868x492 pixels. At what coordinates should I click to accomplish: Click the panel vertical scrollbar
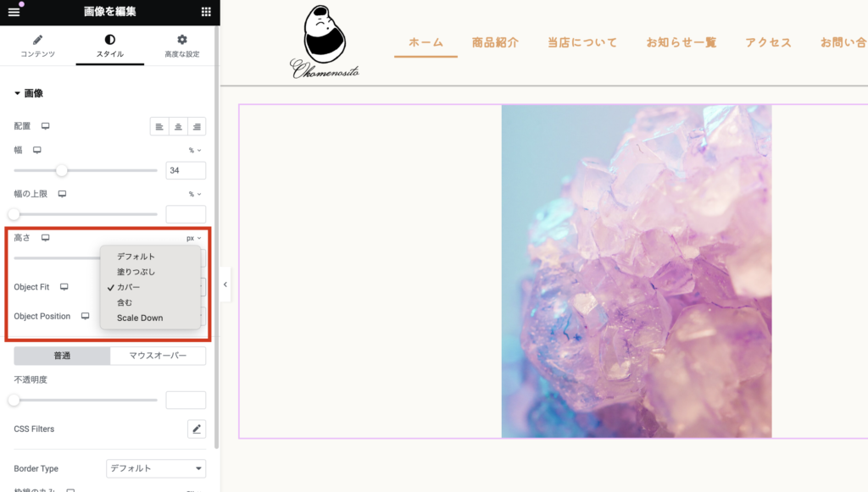pyautogui.click(x=216, y=238)
